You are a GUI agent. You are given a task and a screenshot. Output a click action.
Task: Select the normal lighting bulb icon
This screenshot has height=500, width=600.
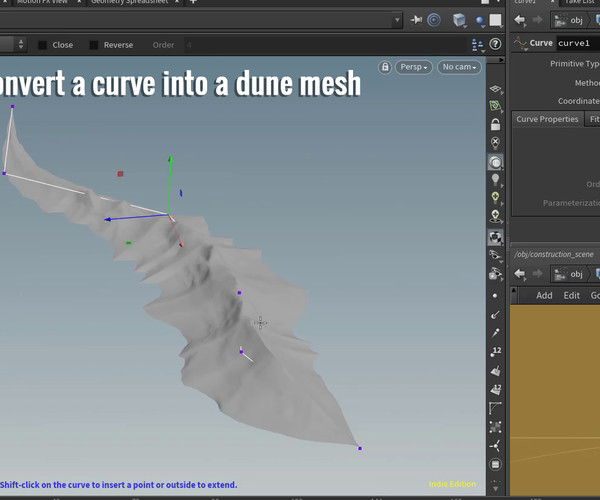(x=495, y=179)
